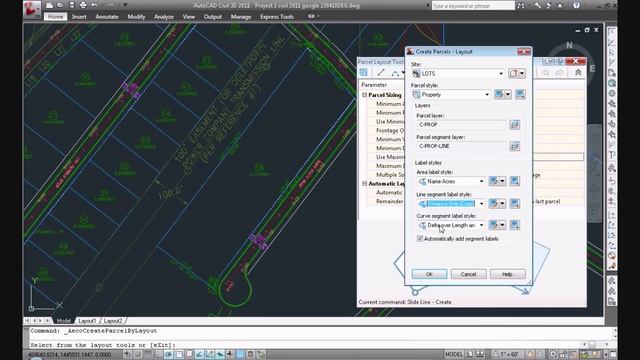Viewport: 640px width, 360px height.
Task: Expand the arrow next to Parcel style edit icon
Action: tap(508, 95)
